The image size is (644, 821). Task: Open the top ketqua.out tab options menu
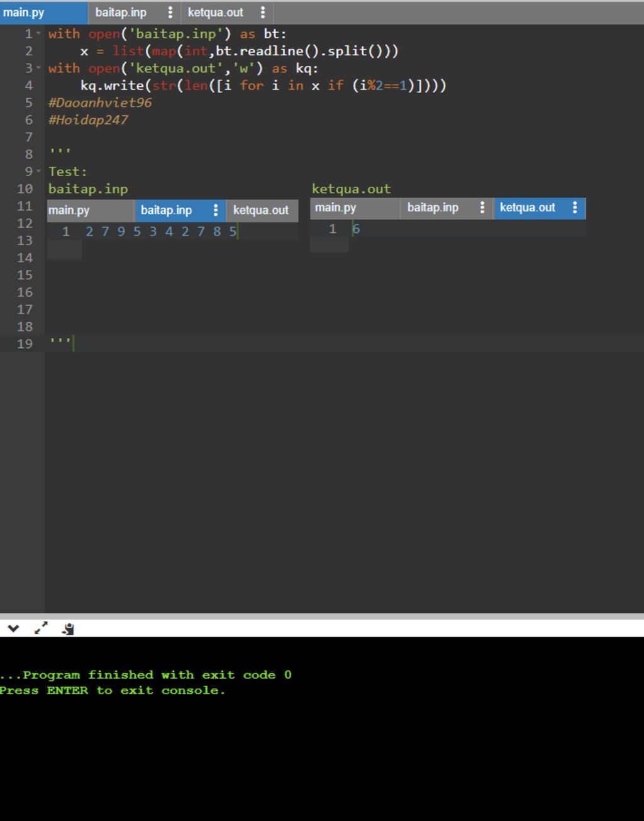pyautogui.click(x=263, y=13)
